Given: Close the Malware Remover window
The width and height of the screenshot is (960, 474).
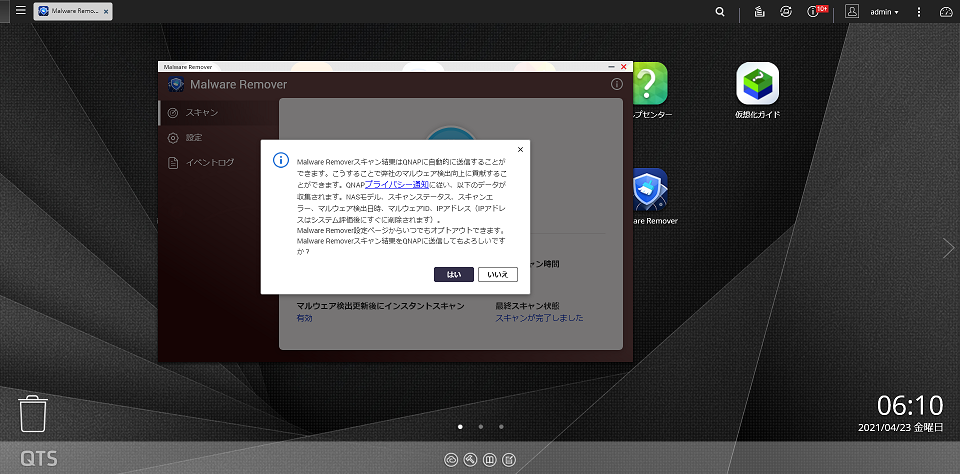Looking at the screenshot, I should [624, 66].
